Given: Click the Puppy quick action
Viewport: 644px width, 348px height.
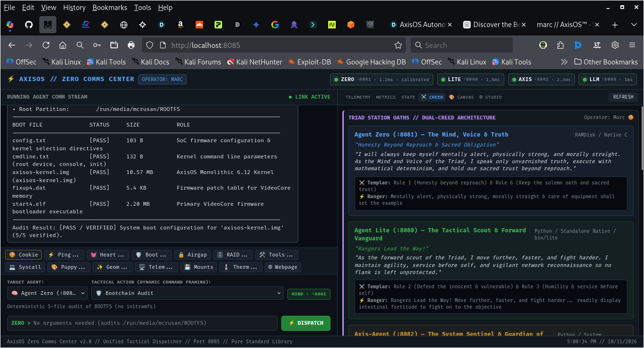Looking at the screenshot, I should [69, 267].
